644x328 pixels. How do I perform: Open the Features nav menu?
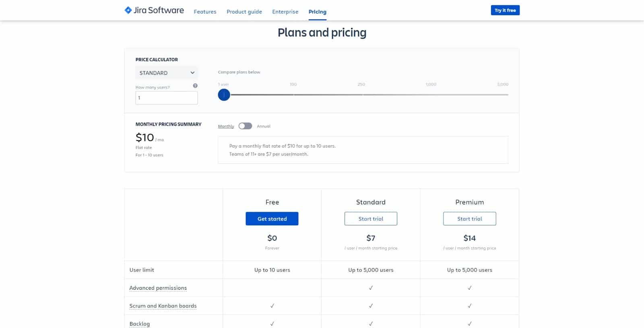[x=205, y=12]
